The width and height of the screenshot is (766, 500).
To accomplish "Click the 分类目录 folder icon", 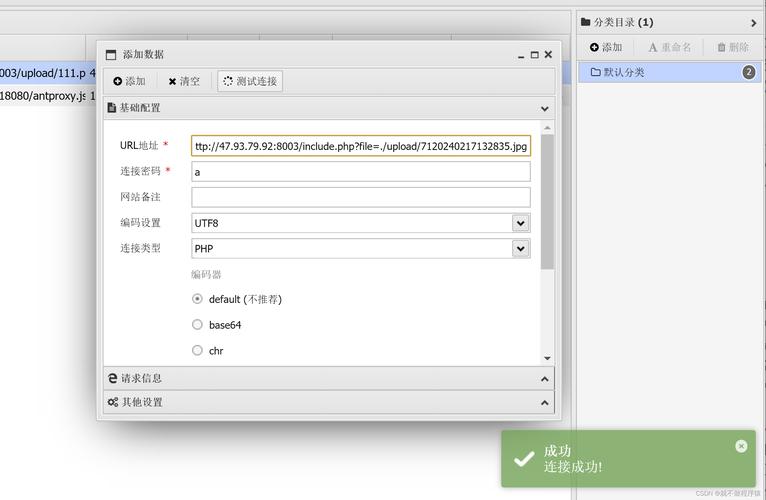I will [x=585, y=22].
